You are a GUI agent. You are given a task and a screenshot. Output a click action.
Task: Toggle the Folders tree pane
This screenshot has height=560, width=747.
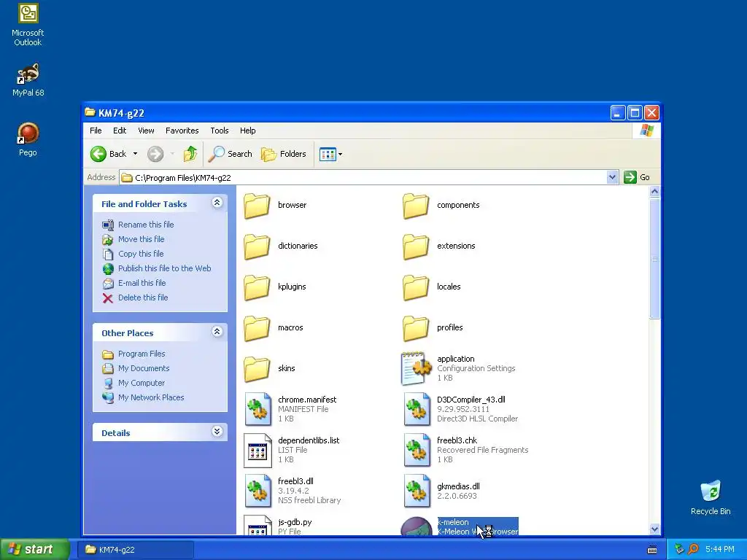[284, 154]
